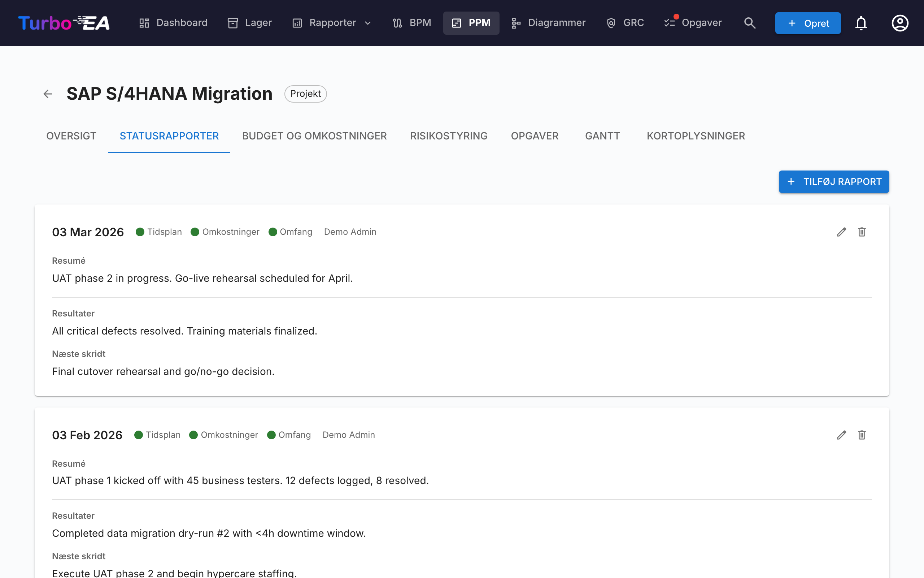
Task: Click the Tidsplan green status dot, March report
Action: pyautogui.click(x=140, y=232)
